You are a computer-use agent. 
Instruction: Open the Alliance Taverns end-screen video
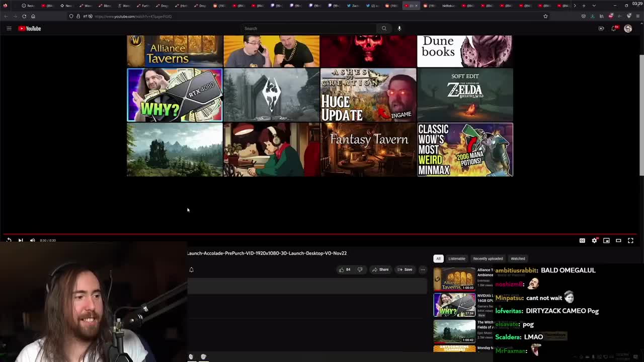pyautogui.click(x=175, y=51)
